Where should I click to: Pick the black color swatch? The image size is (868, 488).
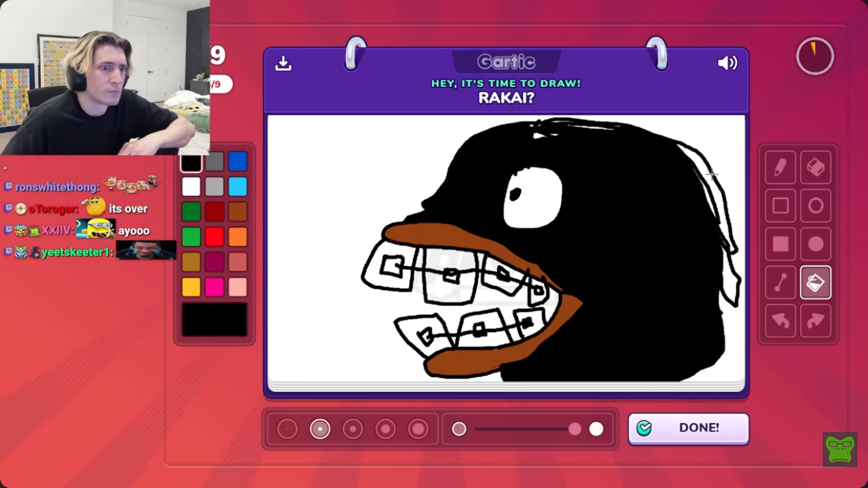pos(191,162)
